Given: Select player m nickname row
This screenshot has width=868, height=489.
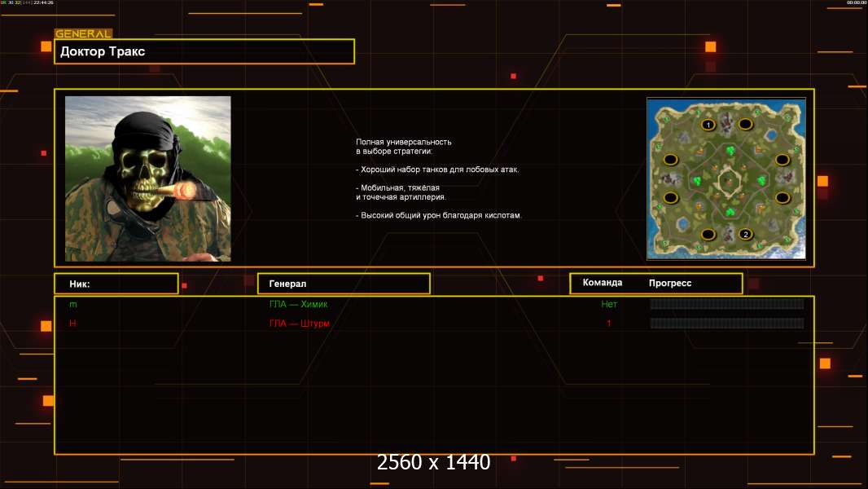Looking at the screenshot, I should [x=73, y=304].
